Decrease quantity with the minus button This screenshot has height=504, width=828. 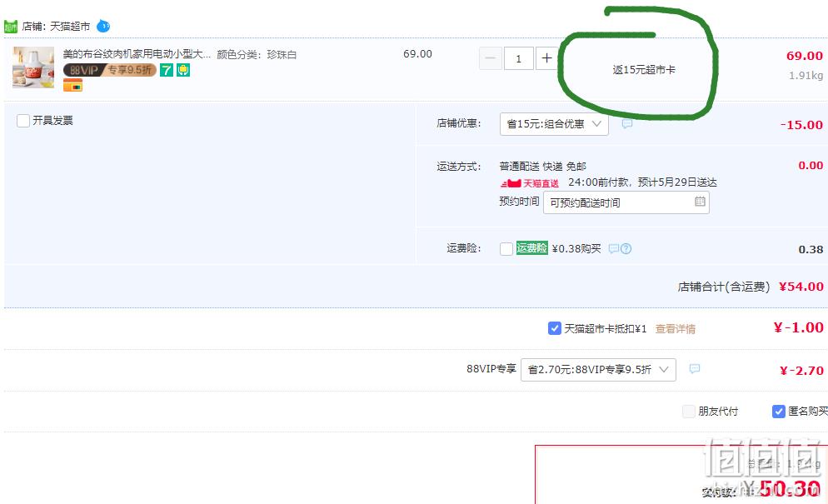(490, 58)
